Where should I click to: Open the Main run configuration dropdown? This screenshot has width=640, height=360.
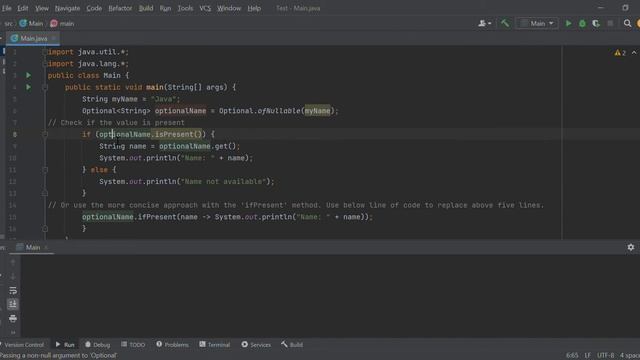pyautogui.click(x=537, y=24)
